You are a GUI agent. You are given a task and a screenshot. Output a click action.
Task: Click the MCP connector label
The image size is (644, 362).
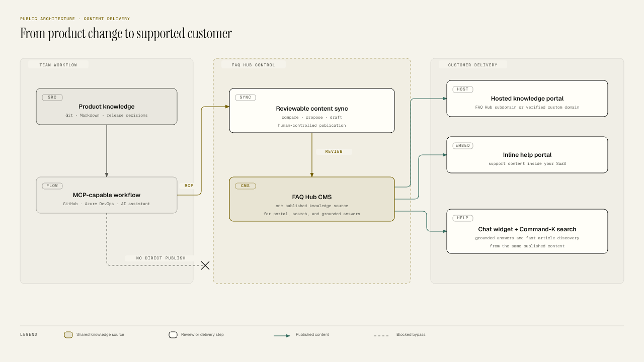tap(189, 186)
